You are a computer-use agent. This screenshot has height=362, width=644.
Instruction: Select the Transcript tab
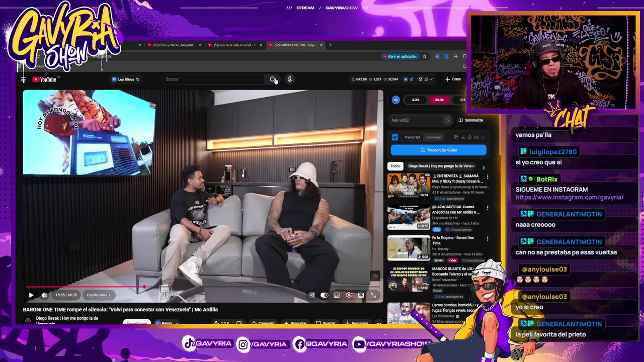(x=412, y=137)
